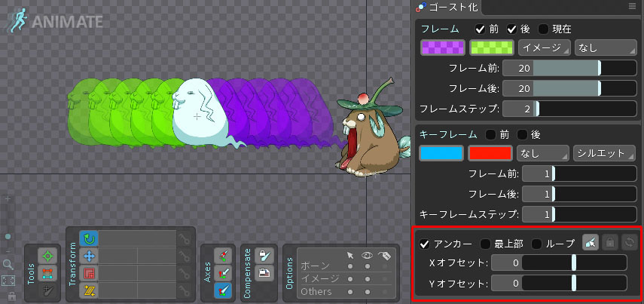Enable キーフレーム 前 checkbox

pyautogui.click(x=490, y=134)
